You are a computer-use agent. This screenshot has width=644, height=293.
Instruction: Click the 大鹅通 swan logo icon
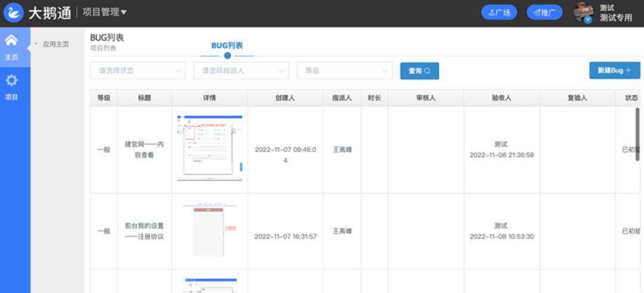pyautogui.click(x=14, y=13)
